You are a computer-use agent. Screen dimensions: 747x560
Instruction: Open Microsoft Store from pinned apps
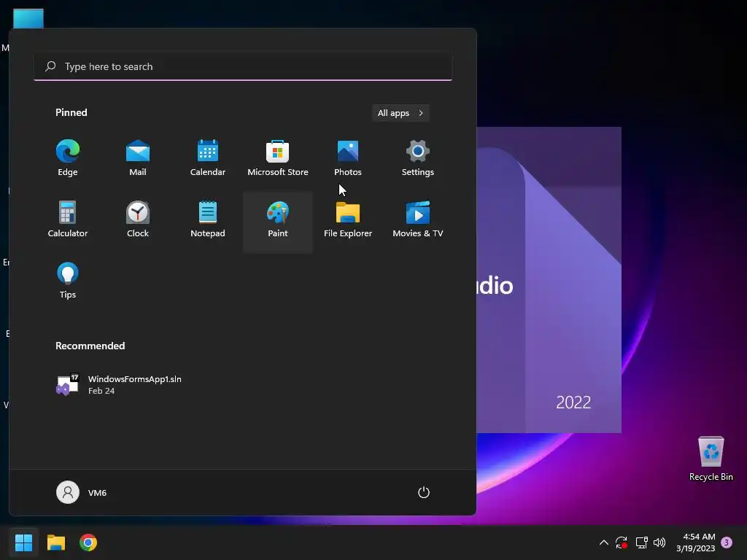pos(278,158)
